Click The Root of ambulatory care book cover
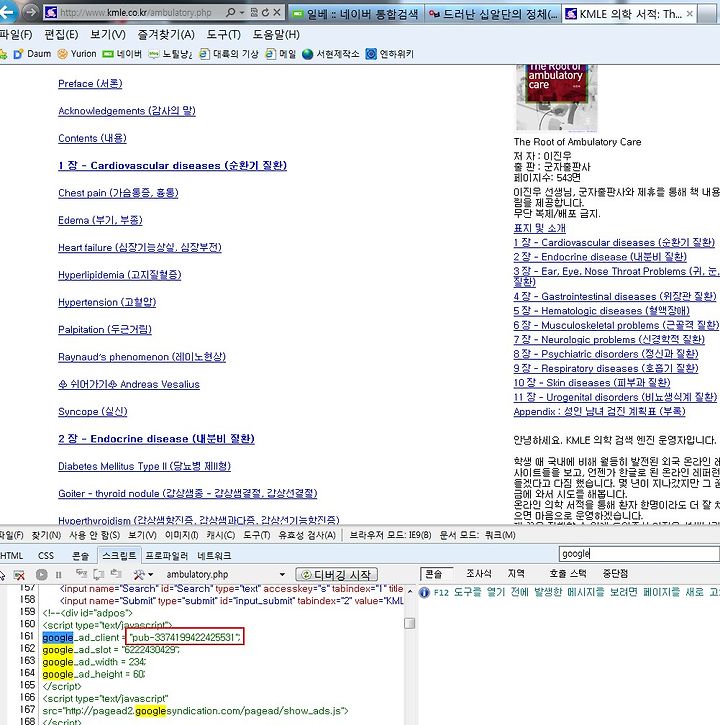The height and width of the screenshot is (725, 720). (556, 98)
